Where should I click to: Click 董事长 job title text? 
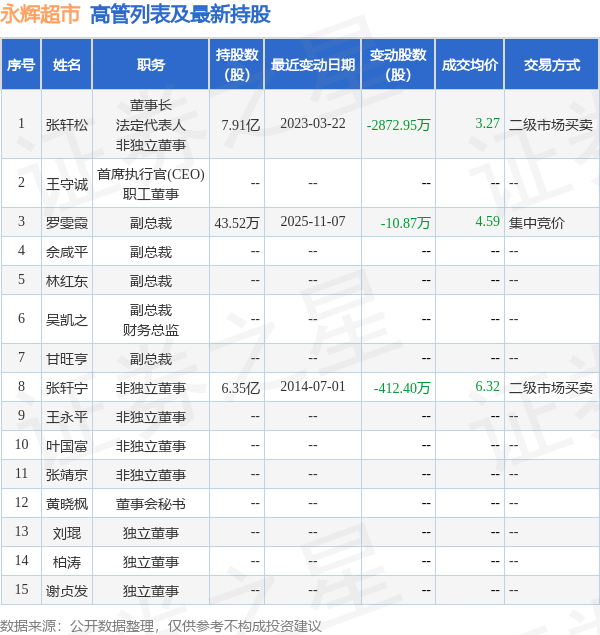(151, 105)
